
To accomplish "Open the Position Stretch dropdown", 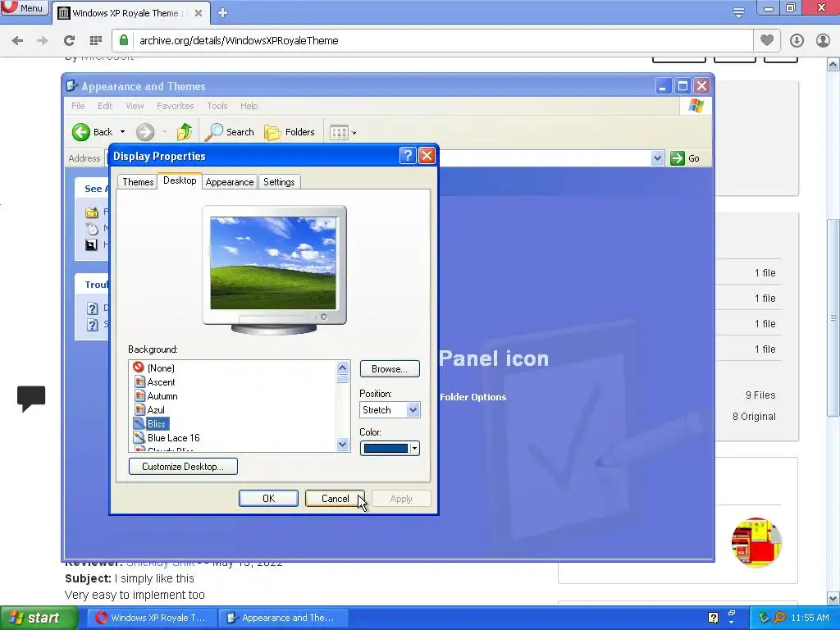I will [x=390, y=410].
